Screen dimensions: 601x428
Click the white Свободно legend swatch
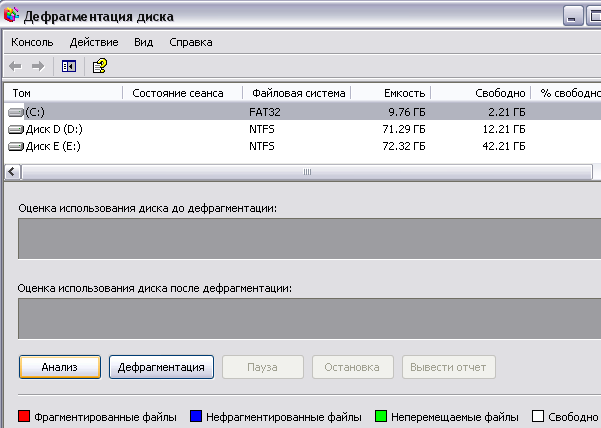(x=538, y=416)
